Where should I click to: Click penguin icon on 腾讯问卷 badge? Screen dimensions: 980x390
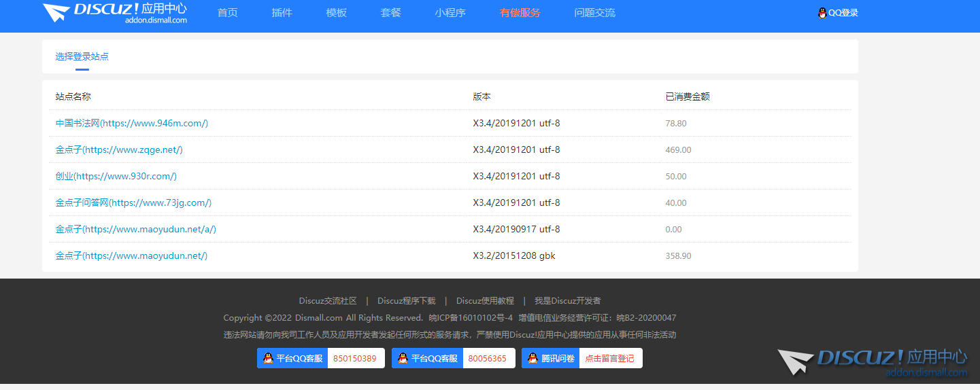pyautogui.click(x=533, y=358)
